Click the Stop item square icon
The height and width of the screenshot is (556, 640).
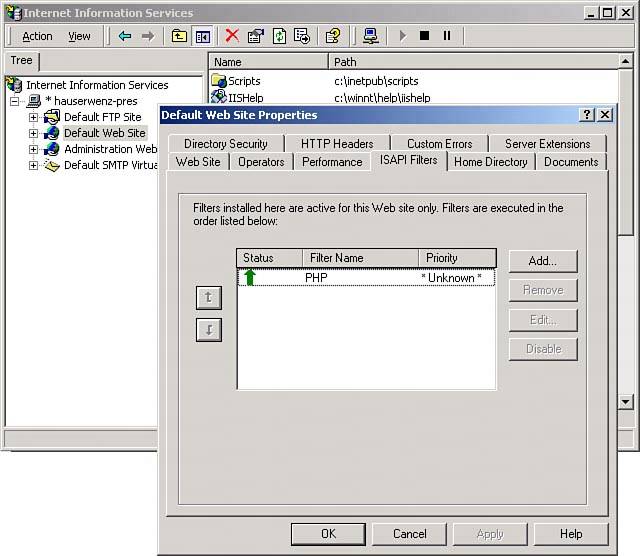(424, 36)
